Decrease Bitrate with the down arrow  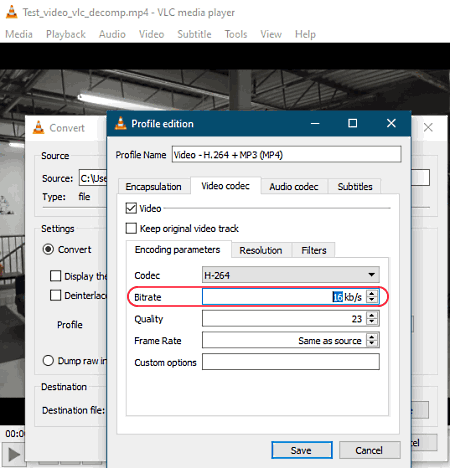(372, 300)
